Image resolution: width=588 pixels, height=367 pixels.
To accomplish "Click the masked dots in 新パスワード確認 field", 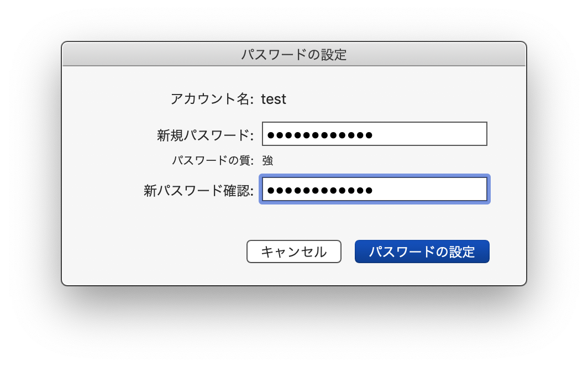I will coord(319,190).
